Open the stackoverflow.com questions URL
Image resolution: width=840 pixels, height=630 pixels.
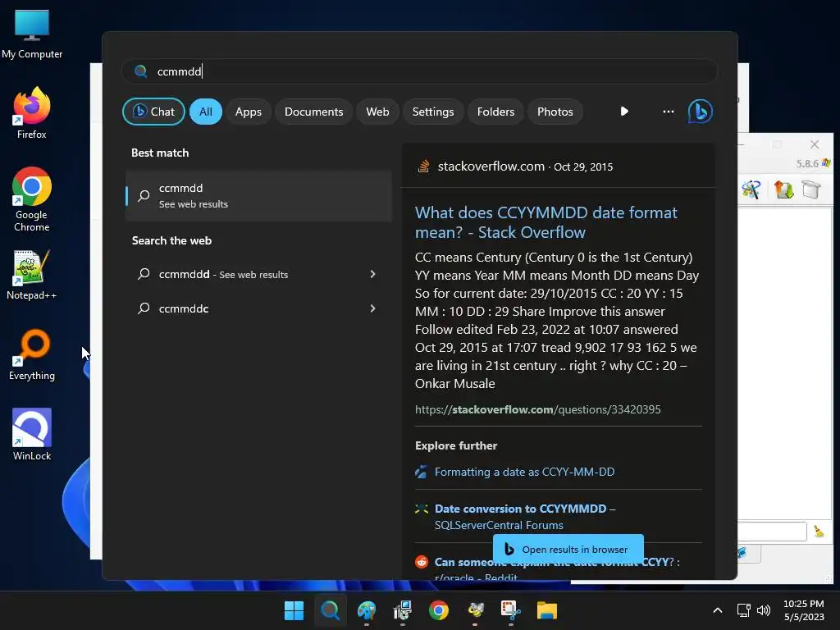click(537, 409)
